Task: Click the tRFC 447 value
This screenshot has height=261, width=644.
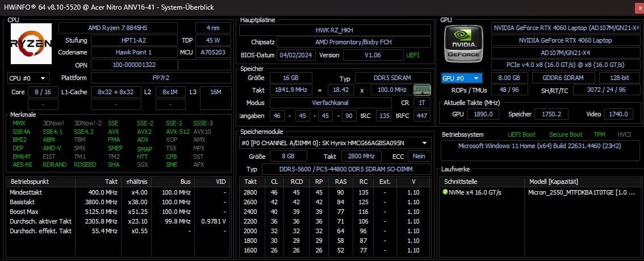Action: 422,116
